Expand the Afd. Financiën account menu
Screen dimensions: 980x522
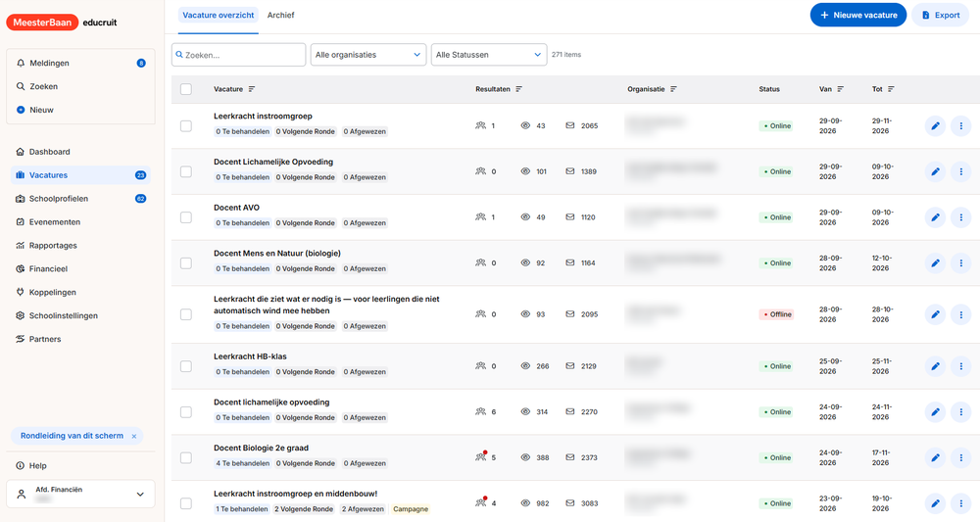[x=80, y=494]
